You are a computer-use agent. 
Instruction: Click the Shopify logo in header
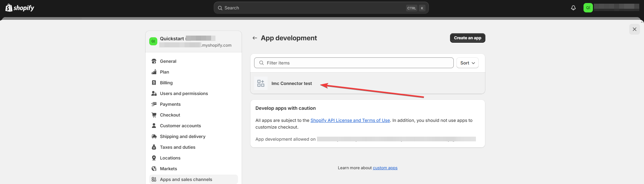click(20, 8)
